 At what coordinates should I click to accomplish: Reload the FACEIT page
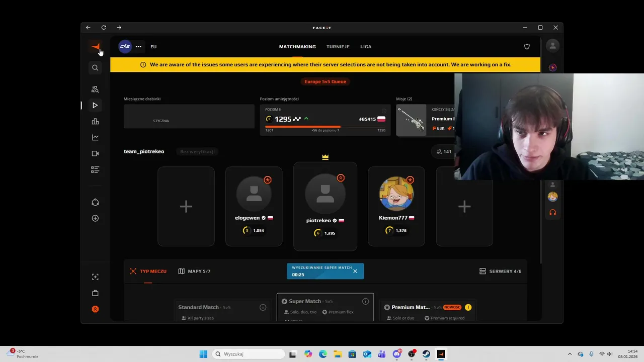pos(104,28)
